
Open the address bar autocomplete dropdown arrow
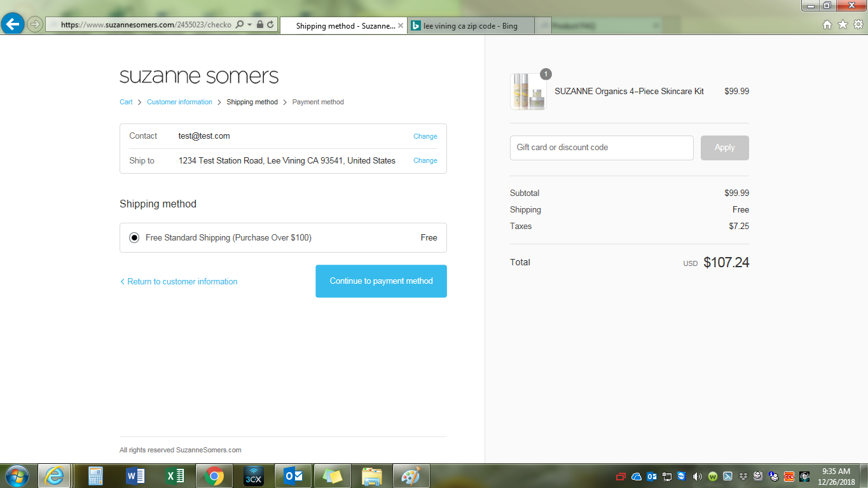(x=250, y=25)
